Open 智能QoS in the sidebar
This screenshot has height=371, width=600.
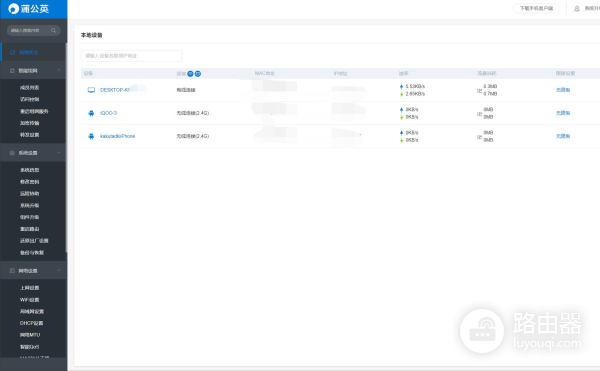click(29, 347)
